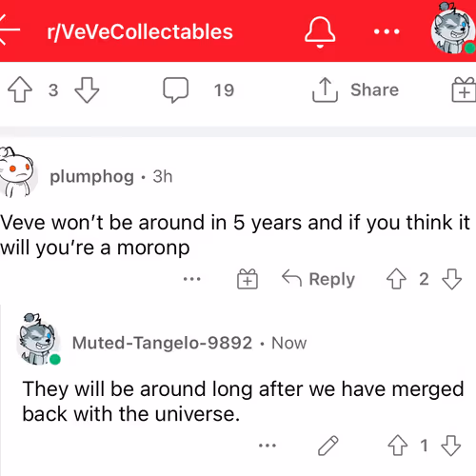Give award to the post
Screen dimensions: 476x476
click(464, 89)
